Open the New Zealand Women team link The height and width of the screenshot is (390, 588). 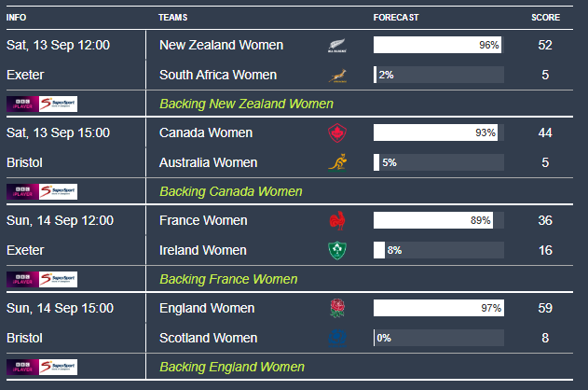(x=221, y=45)
